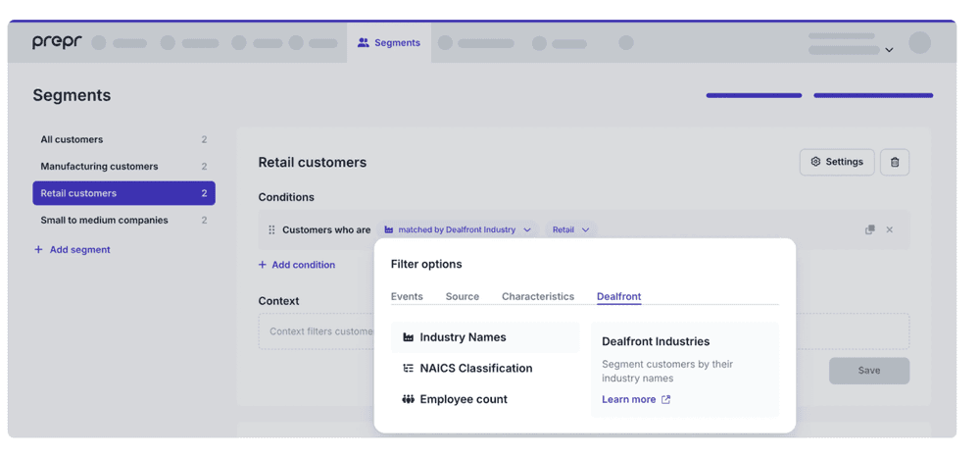Screen dimensions: 980x456
Task: Choose Industry Names filter option
Action: pyautogui.click(x=485, y=337)
